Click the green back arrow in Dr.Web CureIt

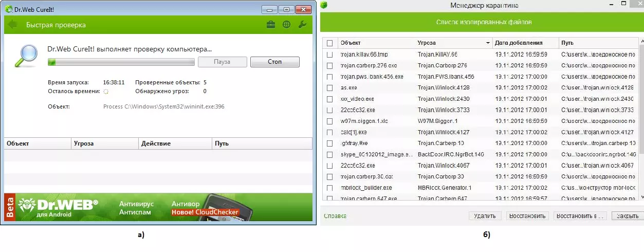13,25
